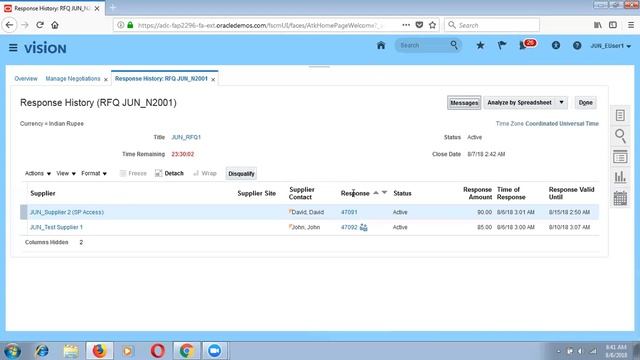Bookmark this page star in address bar
This screenshot has height=360, width=640.
coord(432,25)
